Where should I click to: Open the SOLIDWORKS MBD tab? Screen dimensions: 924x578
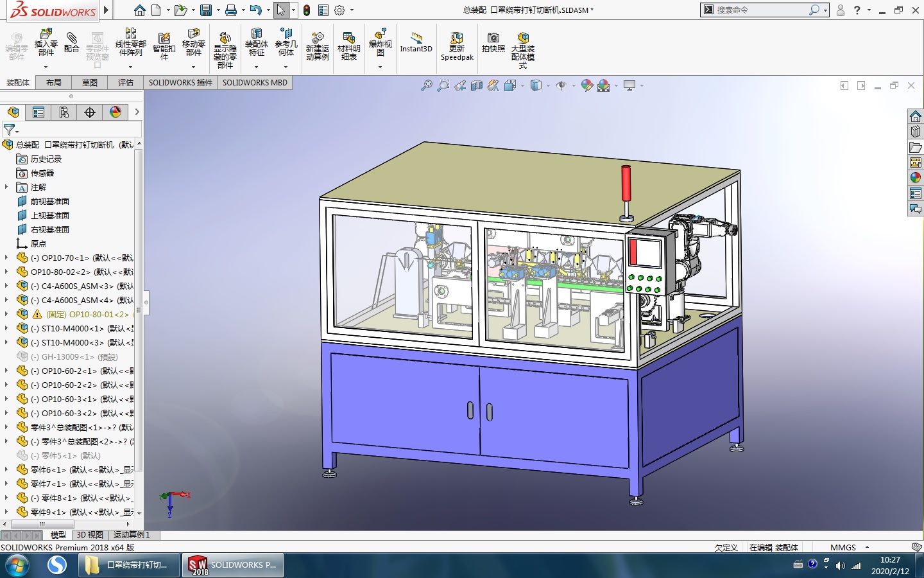(x=255, y=83)
